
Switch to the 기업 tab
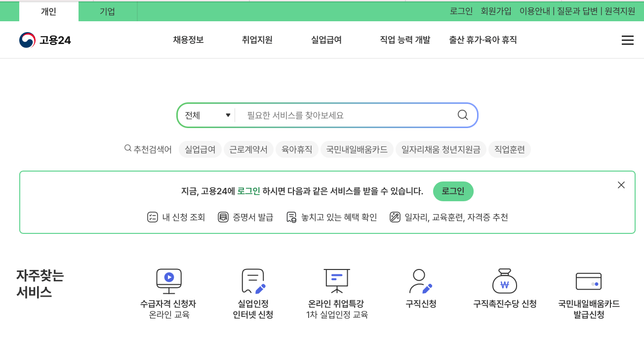click(108, 11)
